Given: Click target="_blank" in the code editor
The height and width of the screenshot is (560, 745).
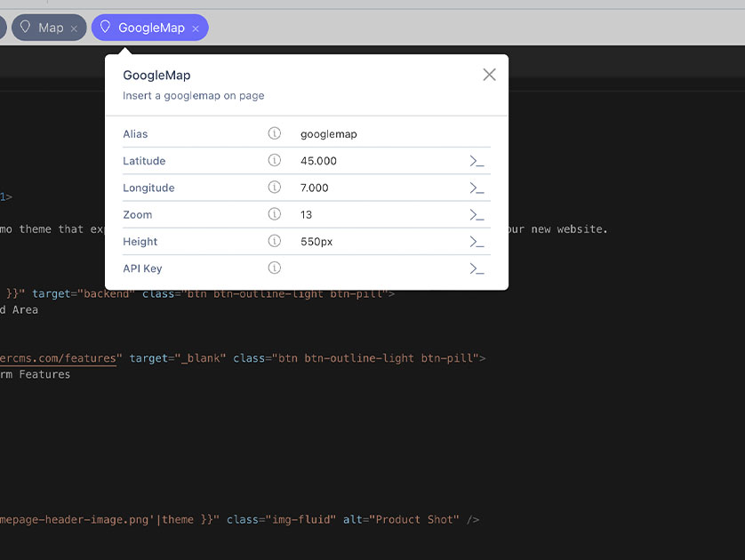Looking at the screenshot, I should 178,358.
